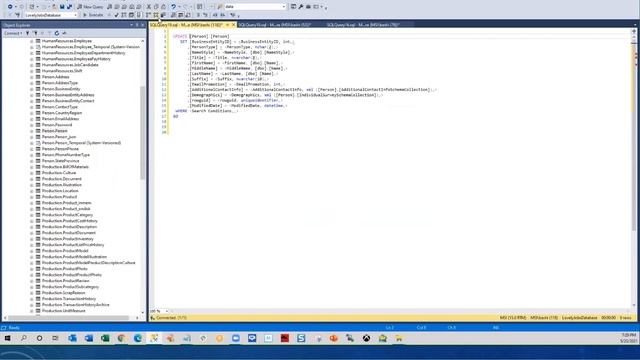Select Person.Person_Temporal (System-Versioned) table
The height and width of the screenshot is (360, 640).
[82, 142]
